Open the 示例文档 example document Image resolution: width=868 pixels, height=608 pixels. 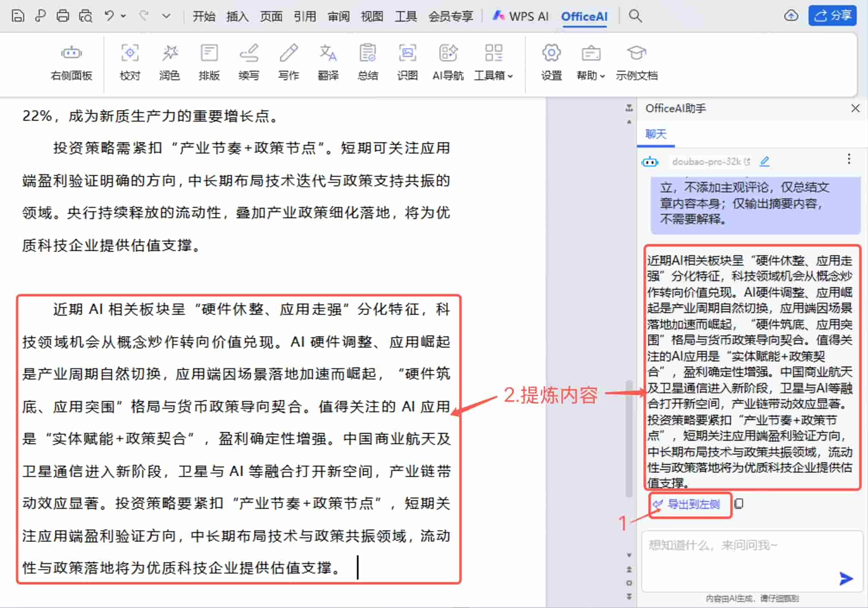pyautogui.click(x=637, y=62)
